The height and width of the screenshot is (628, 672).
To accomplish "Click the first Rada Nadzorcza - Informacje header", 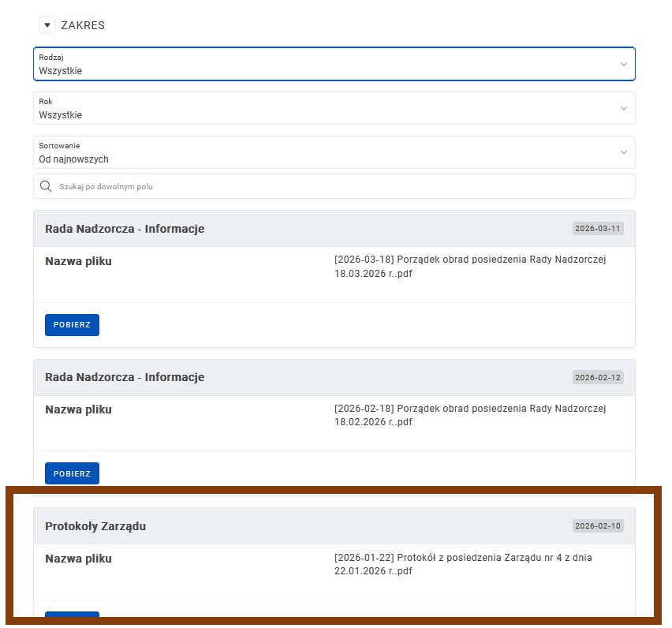I will (x=125, y=229).
